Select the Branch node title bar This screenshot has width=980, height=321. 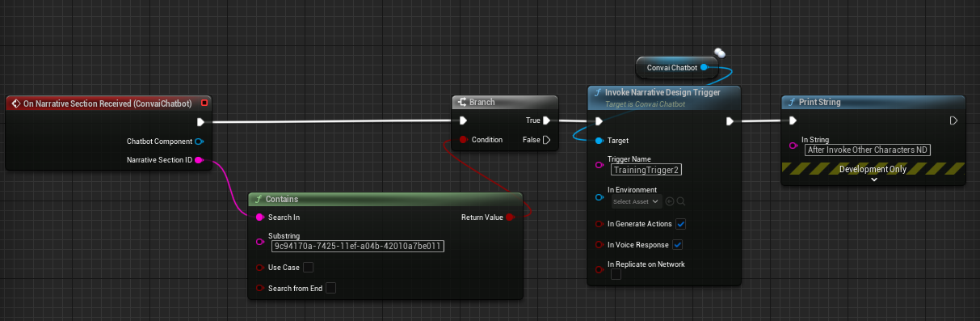pyautogui.click(x=505, y=103)
